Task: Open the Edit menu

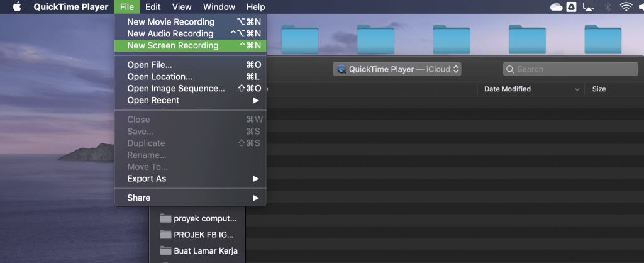Action: tap(153, 7)
